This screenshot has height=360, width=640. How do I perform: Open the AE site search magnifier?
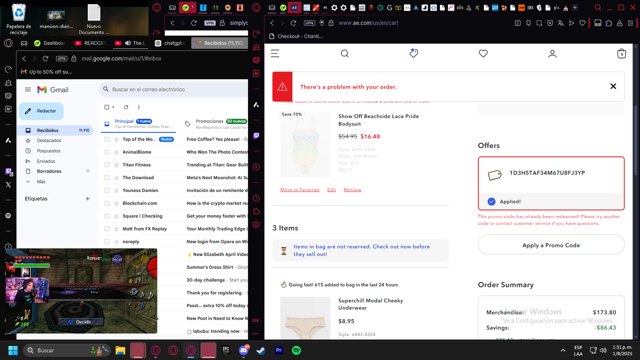(x=344, y=53)
